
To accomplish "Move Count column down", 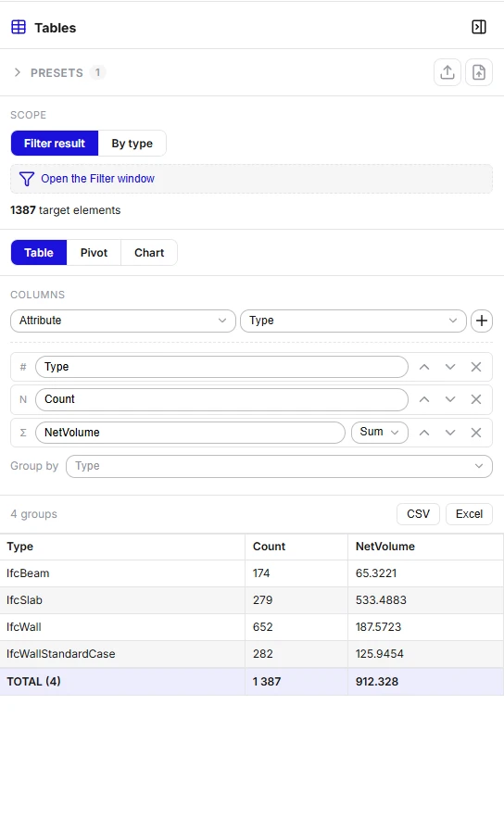I will click(450, 399).
